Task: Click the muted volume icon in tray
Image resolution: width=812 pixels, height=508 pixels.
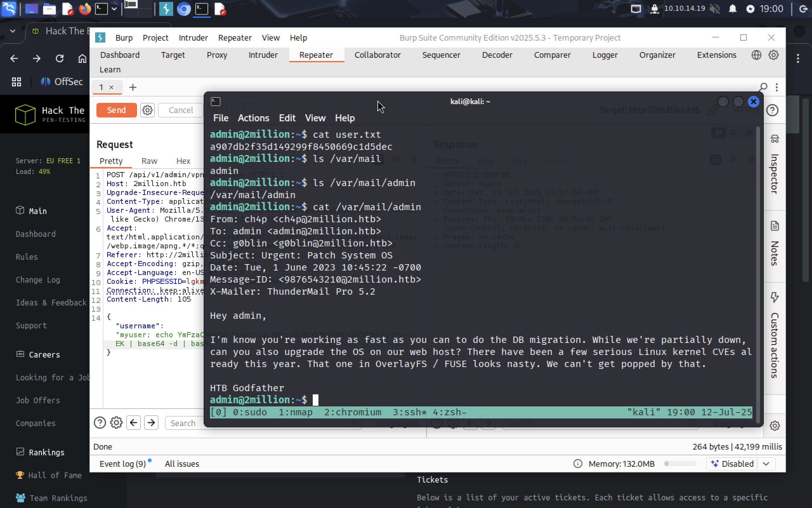Action: [715, 9]
